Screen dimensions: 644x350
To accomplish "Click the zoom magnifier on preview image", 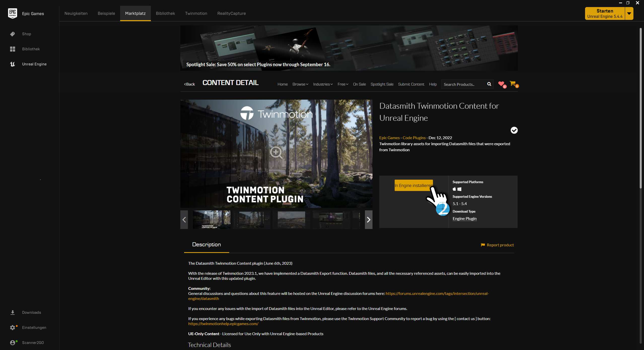I will tap(276, 152).
